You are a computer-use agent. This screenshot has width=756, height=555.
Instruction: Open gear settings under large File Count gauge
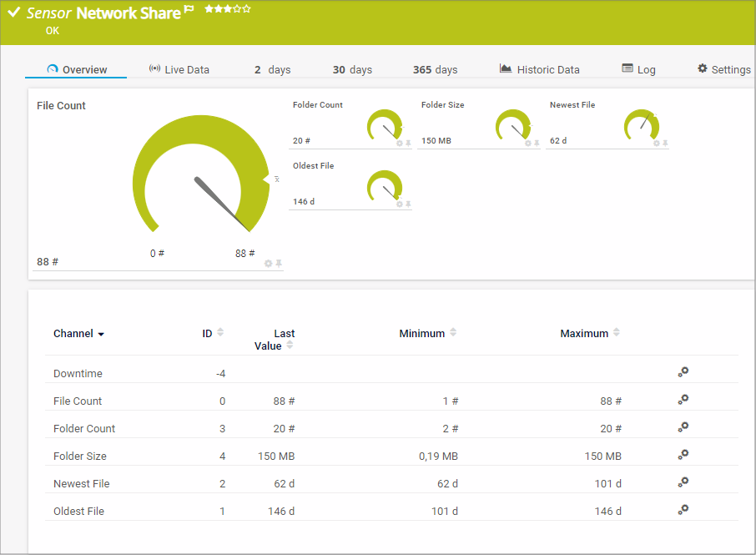coord(268,264)
